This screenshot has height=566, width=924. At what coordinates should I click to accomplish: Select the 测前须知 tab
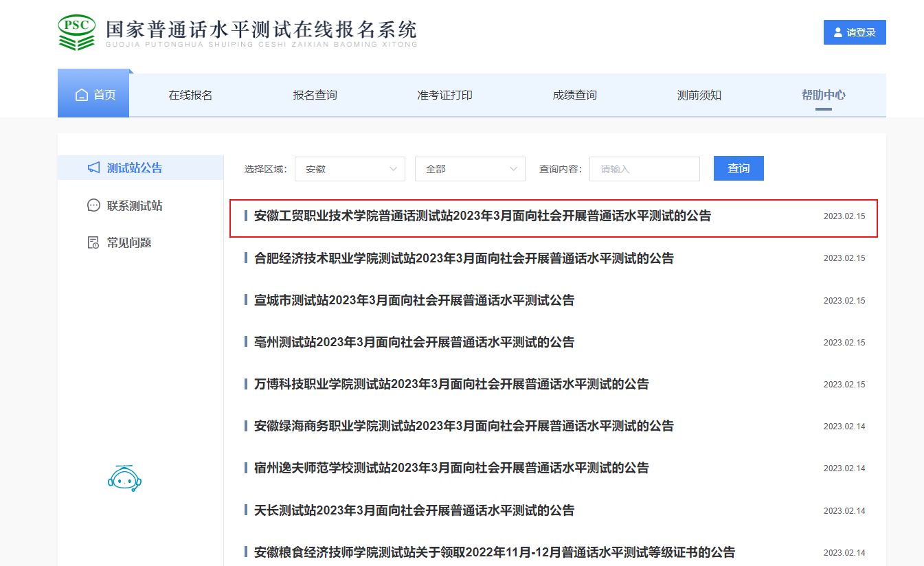tap(699, 95)
